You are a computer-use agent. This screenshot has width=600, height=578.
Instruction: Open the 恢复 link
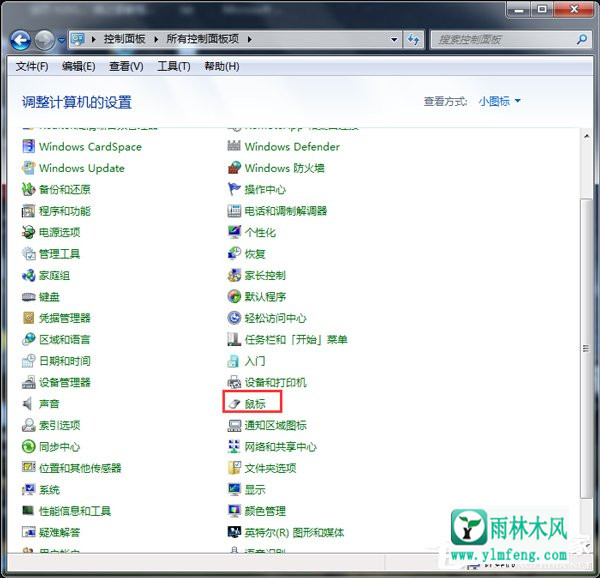(x=255, y=254)
